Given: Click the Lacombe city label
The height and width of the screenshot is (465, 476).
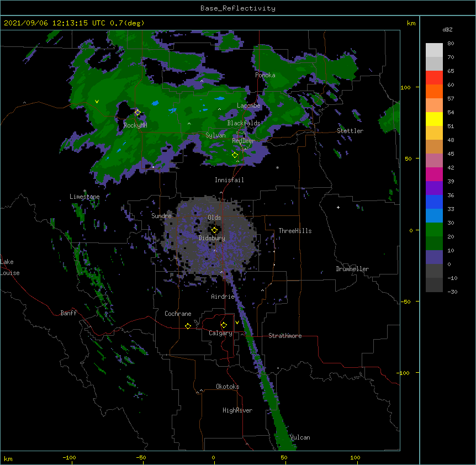Looking at the screenshot, I should point(248,105).
